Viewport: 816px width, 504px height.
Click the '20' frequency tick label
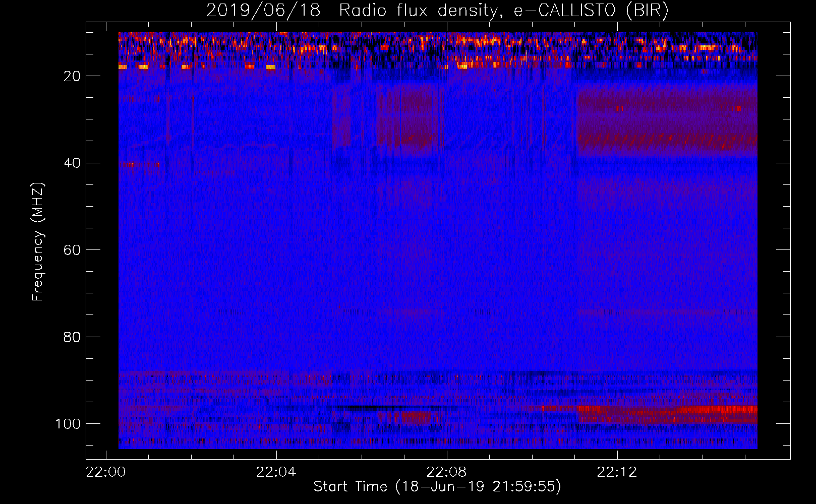click(x=72, y=76)
